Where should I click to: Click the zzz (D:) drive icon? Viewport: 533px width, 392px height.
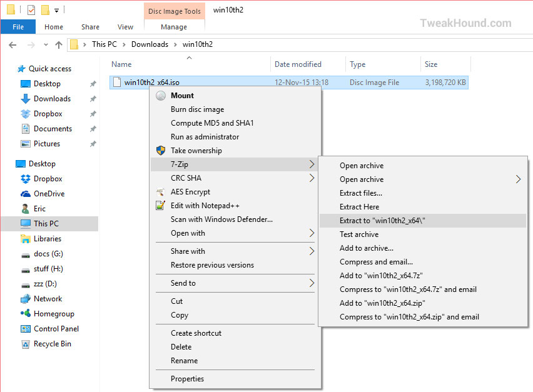26,285
